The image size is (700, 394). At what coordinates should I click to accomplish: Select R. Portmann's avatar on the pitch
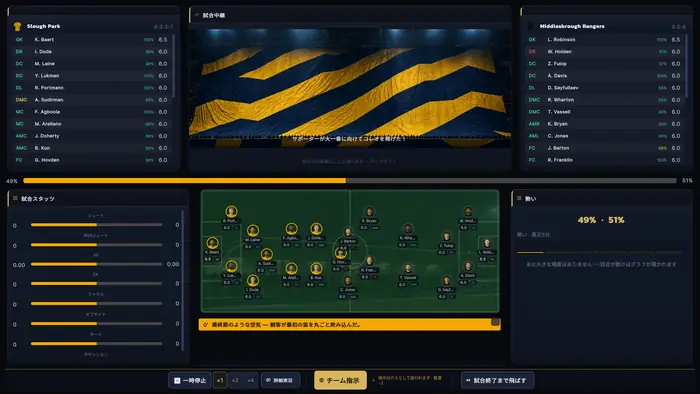pyautogui.click(x=231, y=212)
